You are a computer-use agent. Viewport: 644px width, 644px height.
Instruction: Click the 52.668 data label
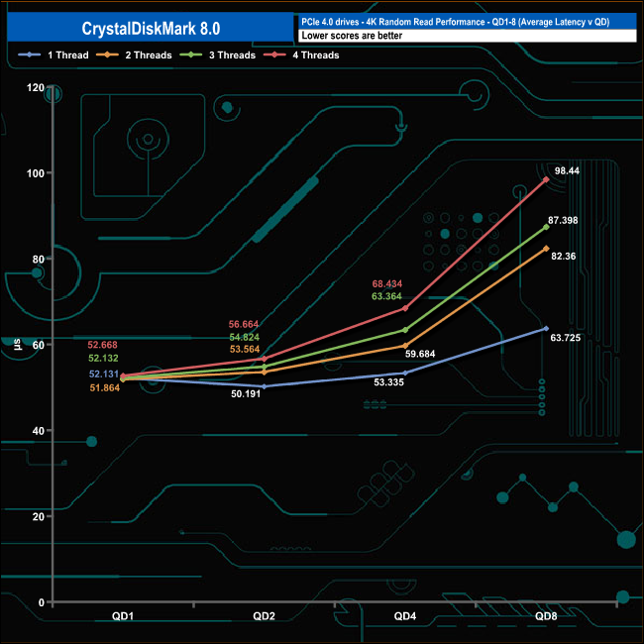pos(102,345)
